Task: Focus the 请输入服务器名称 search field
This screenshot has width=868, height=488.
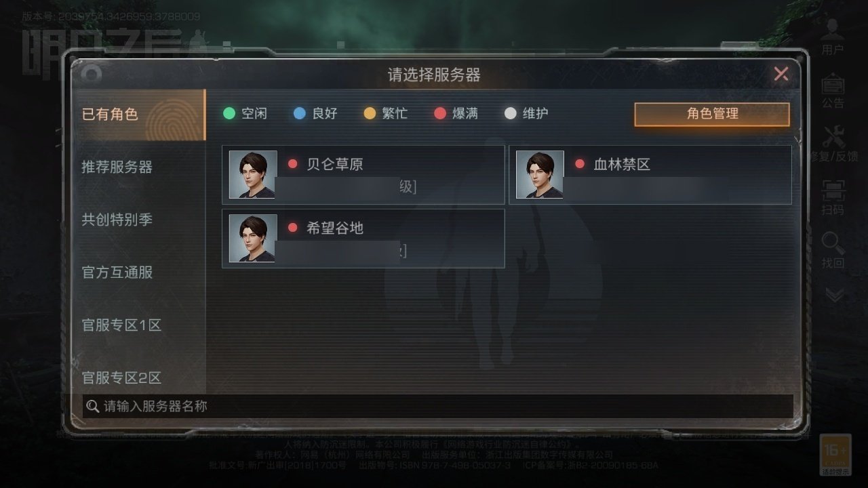Action: (437, 407)
